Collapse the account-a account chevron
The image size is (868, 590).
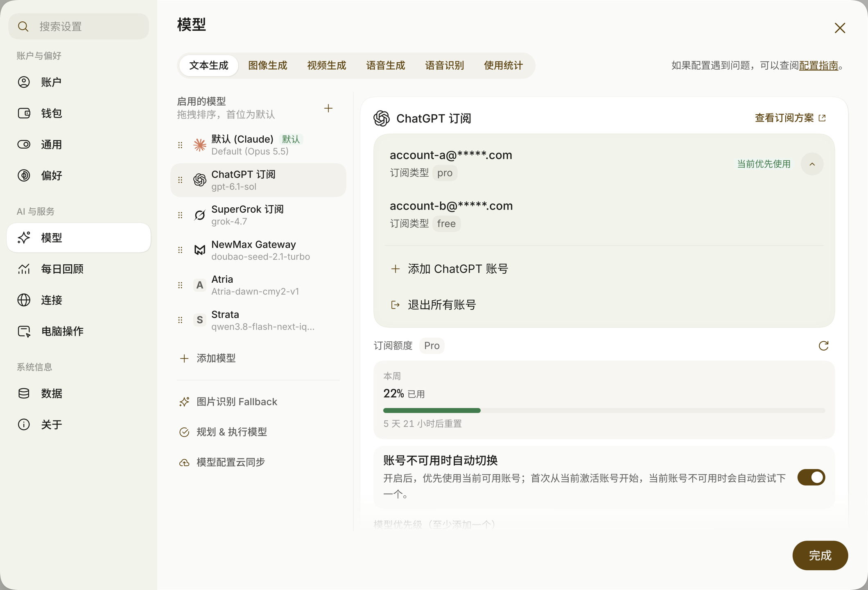812,164
